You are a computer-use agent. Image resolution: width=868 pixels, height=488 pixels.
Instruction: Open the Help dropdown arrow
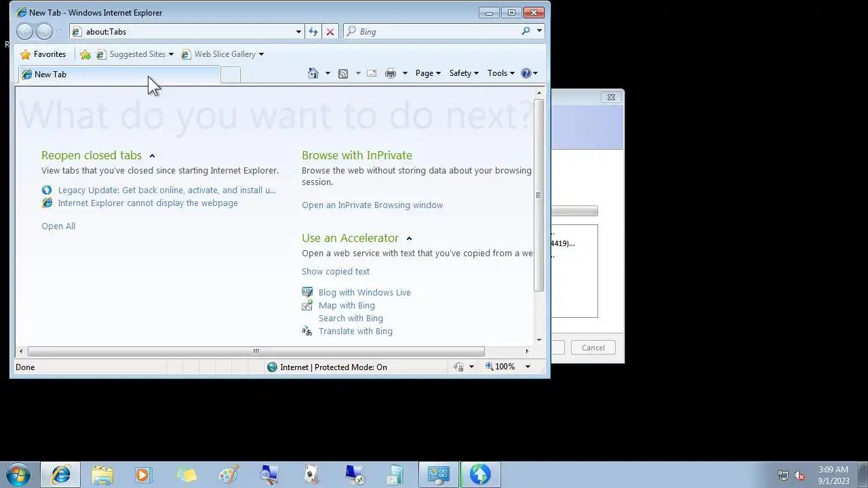pyautogui.click(x=535, y=73)
